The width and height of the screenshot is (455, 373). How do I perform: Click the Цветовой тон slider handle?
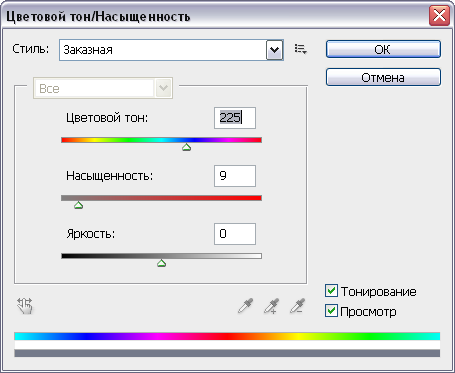coord(186,147)
